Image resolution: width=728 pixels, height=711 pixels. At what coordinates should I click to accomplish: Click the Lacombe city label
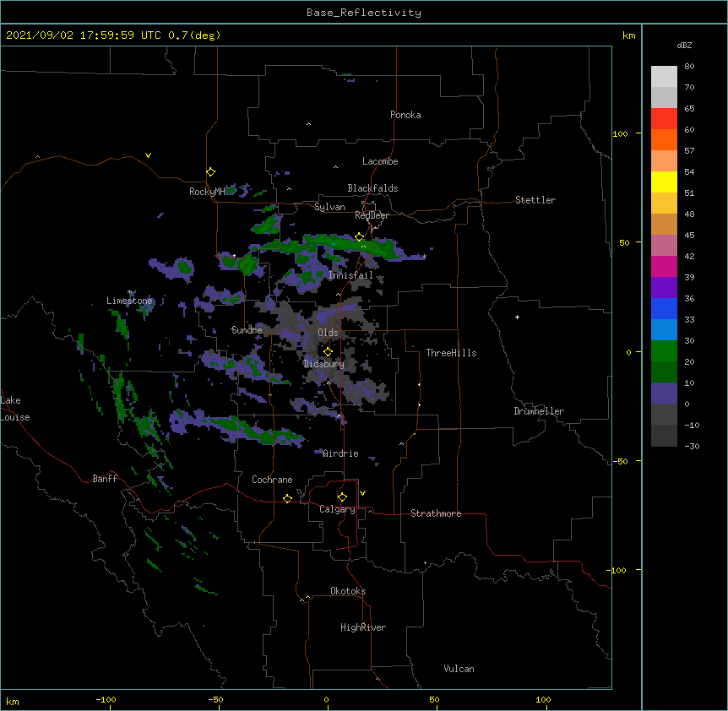(380, 161)
